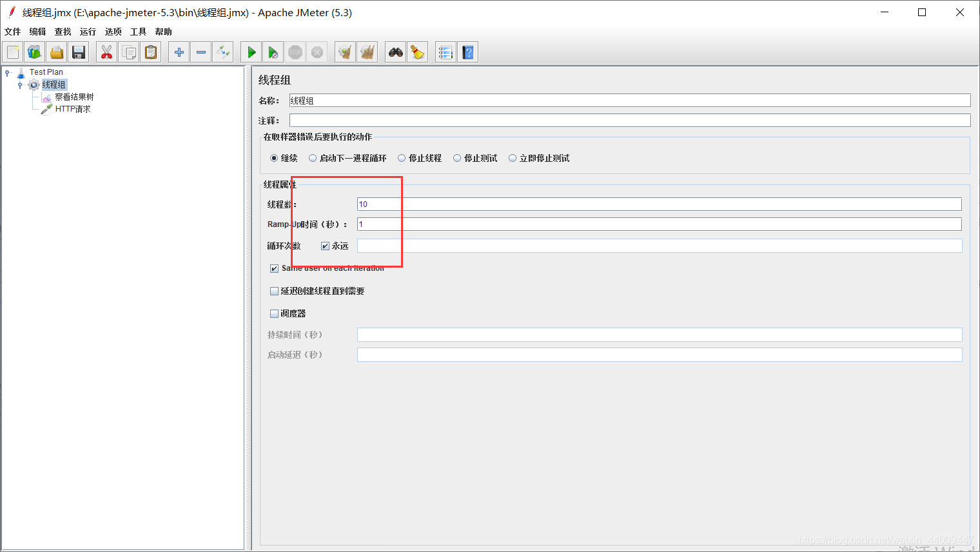Select the 启动下一进程循环 radio button
The height and width of the screenshot is (552, 980).
(x=313, y=158)
